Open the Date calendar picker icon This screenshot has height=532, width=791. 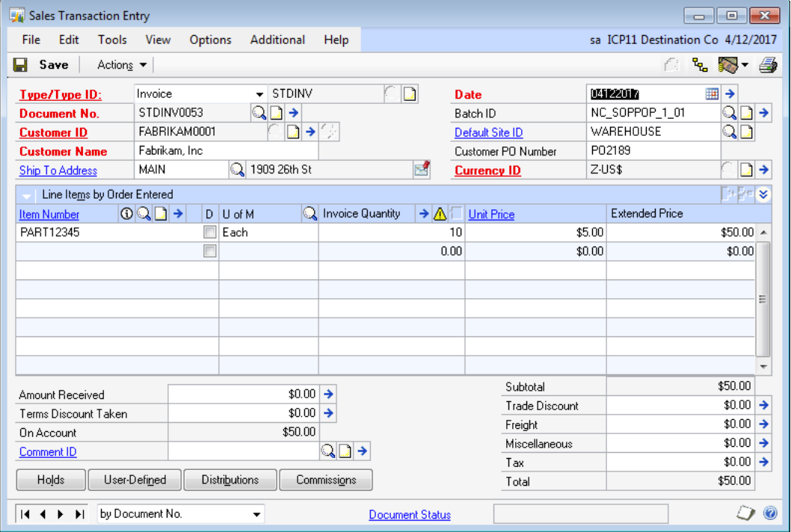[712, 94]
